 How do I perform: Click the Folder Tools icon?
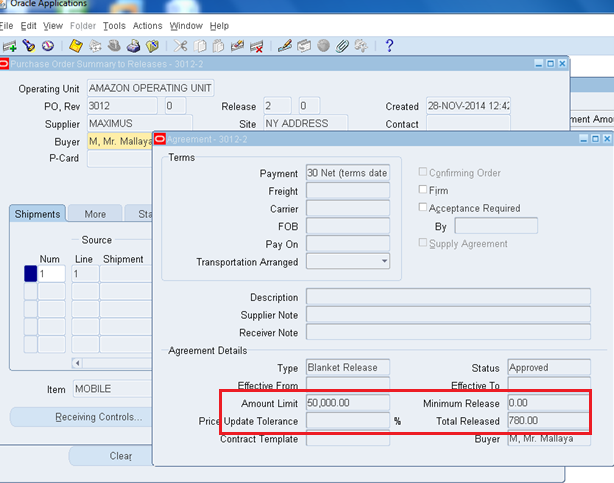tap(361, 46)
